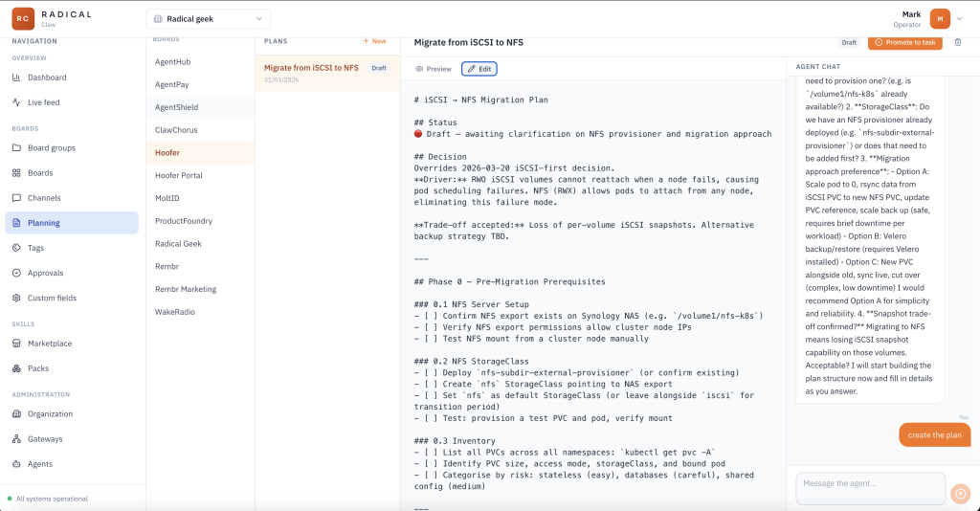Click Promote to task button
The image size is (980, 511).
point(904,42)
